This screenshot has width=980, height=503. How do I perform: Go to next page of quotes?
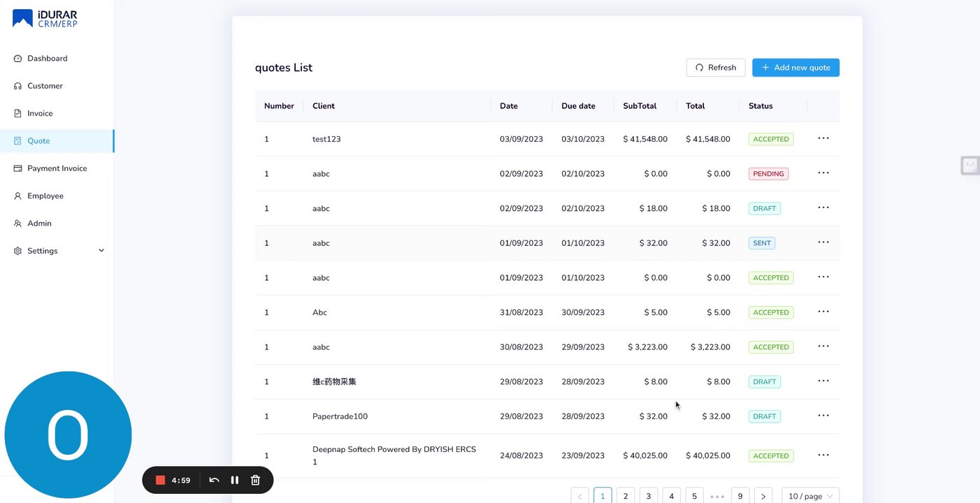(x=763, y=496)
